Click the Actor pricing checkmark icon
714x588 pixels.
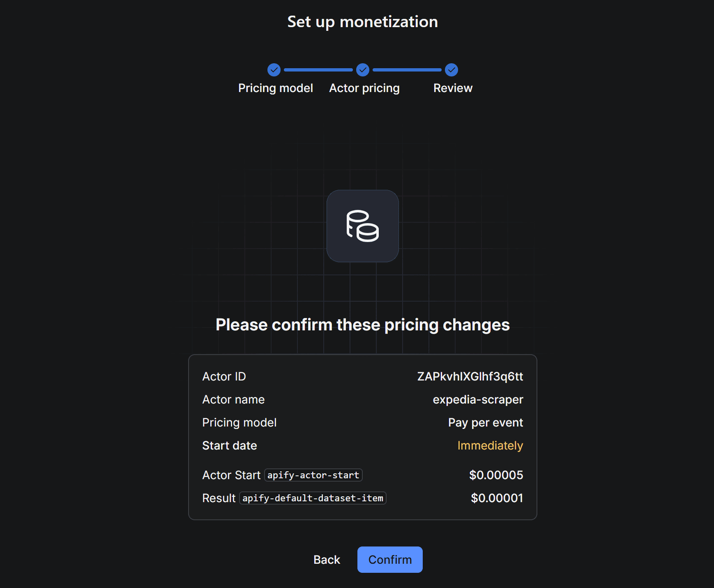tap(362, 70)
